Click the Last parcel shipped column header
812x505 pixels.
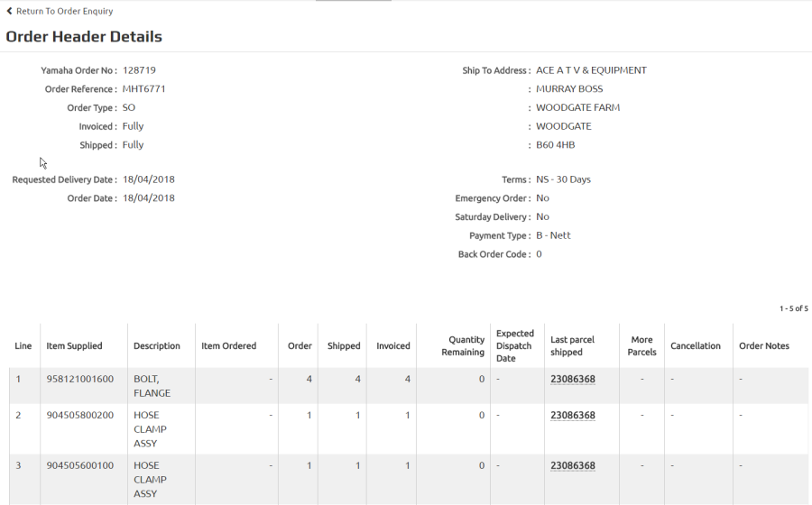click(x=572, y=345)
